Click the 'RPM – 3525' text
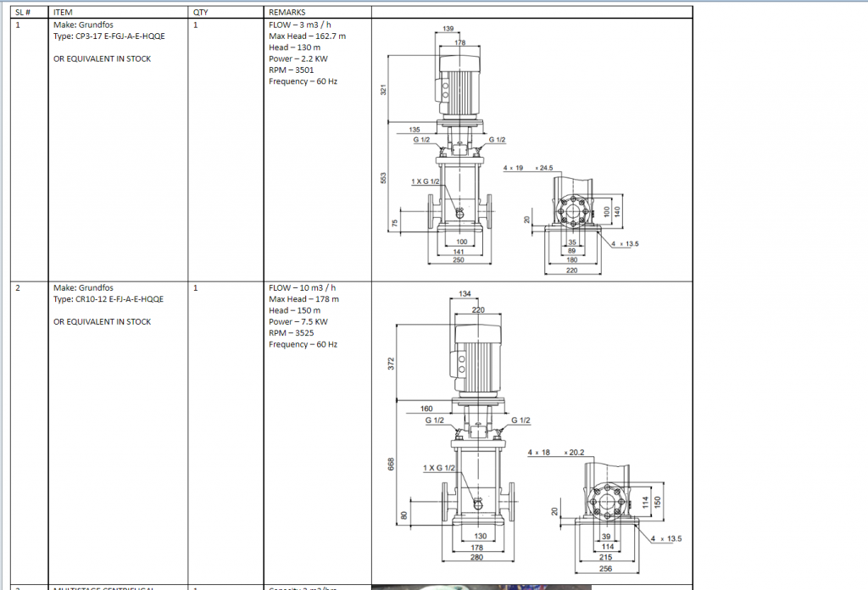Viewport: 868px width, 590px height. click(x=291, y=333)
